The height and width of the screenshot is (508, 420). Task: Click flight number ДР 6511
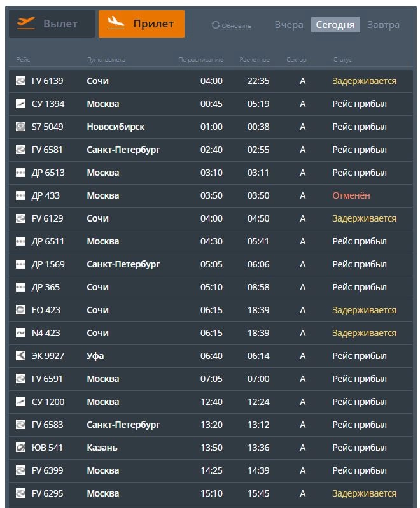click(x=48, y=241)
